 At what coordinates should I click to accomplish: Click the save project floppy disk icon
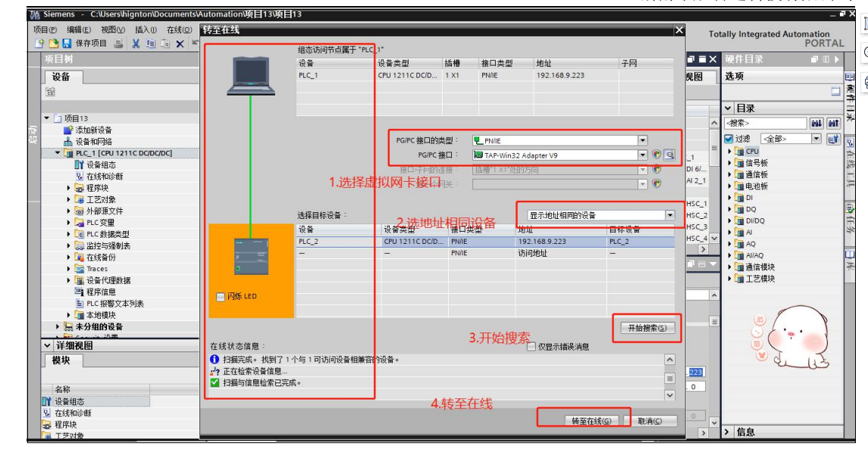tap(66, 44)
